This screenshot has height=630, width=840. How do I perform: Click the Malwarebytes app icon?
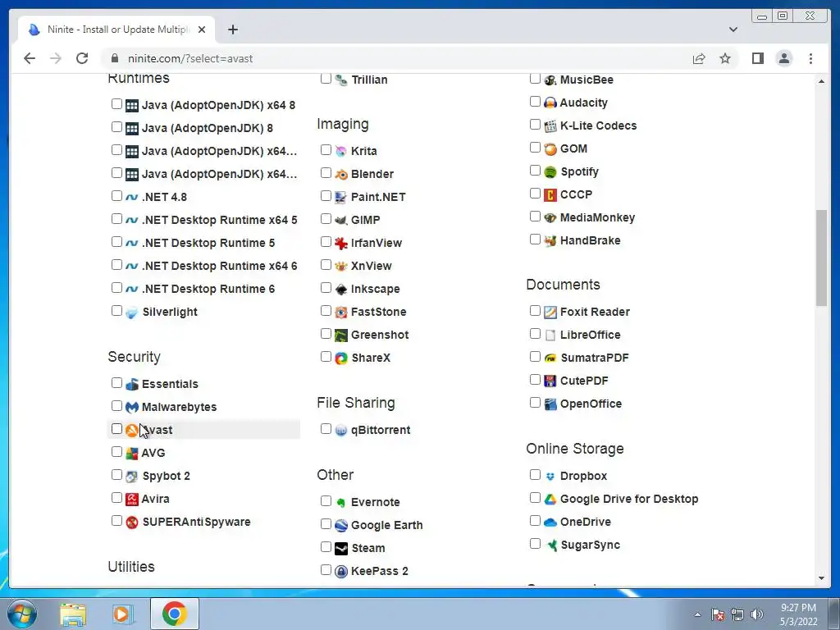point(132,407)
